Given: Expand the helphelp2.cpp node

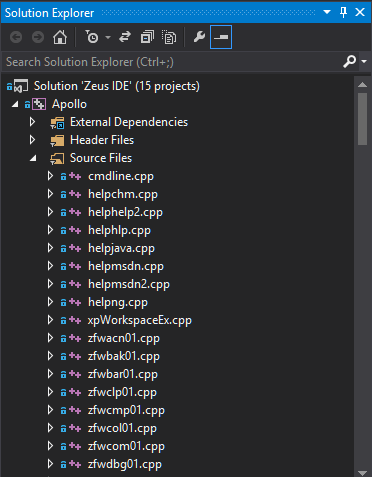Looking at the screenshot, I should (50, 212).
